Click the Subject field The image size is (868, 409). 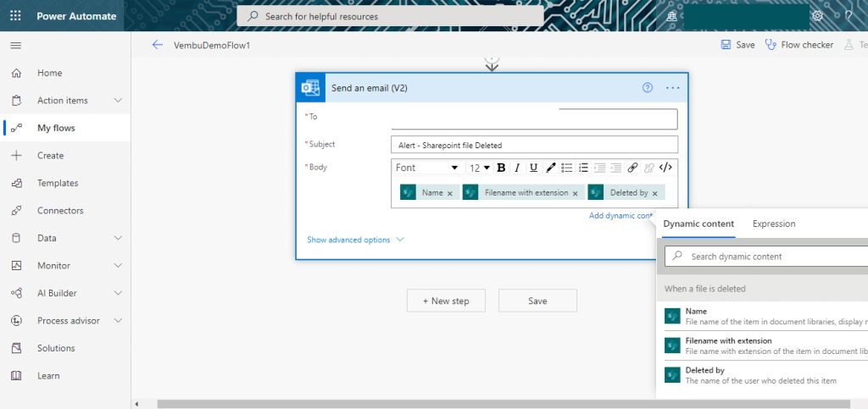point(534,145)
